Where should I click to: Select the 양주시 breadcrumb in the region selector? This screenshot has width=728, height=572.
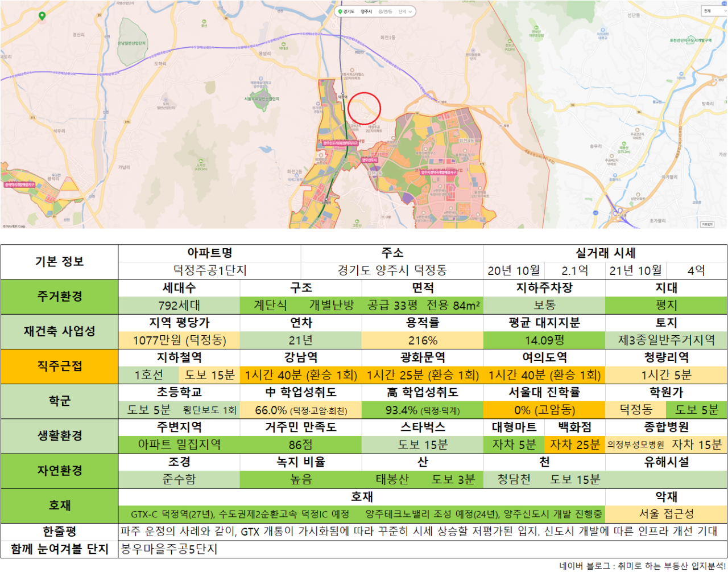tap(366, 11)
